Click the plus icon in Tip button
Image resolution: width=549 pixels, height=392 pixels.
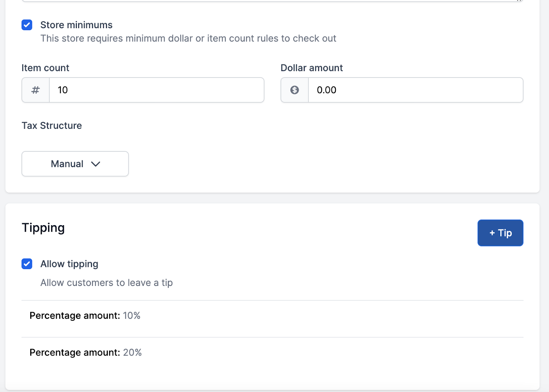click(492, 233)
